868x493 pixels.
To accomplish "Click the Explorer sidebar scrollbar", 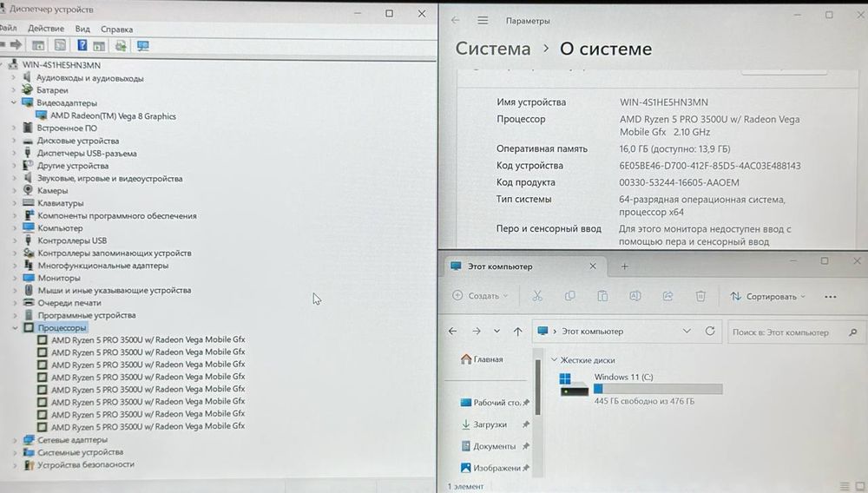I will (x=537, y=387).
